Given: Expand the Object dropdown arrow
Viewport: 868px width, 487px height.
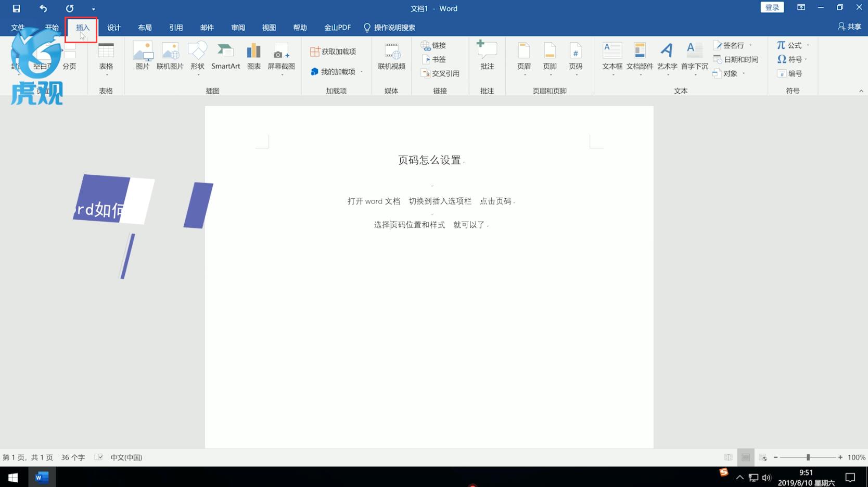Looking at the screenshot, I should tap(744, 73).
